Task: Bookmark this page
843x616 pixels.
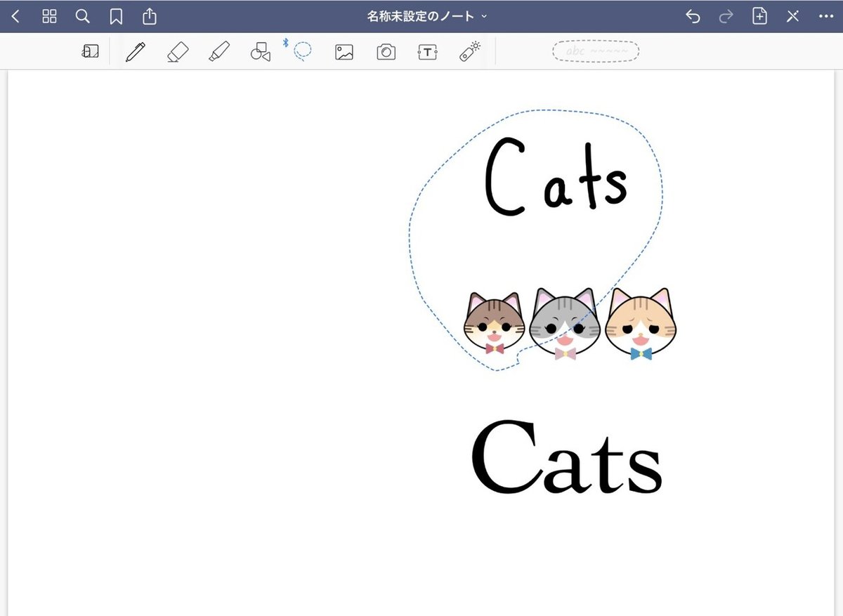Action: click(117, 17)
